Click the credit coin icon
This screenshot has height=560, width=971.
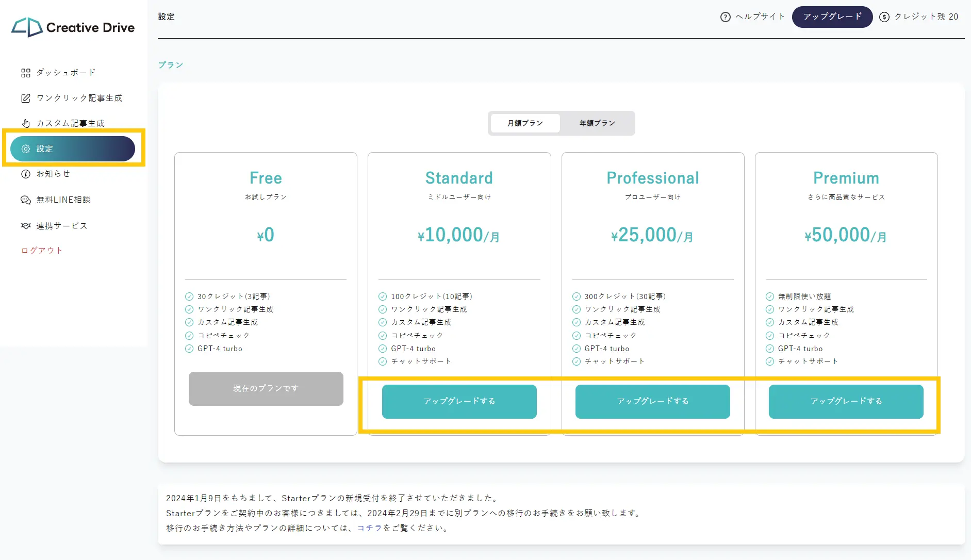click(x=884, y=17)
